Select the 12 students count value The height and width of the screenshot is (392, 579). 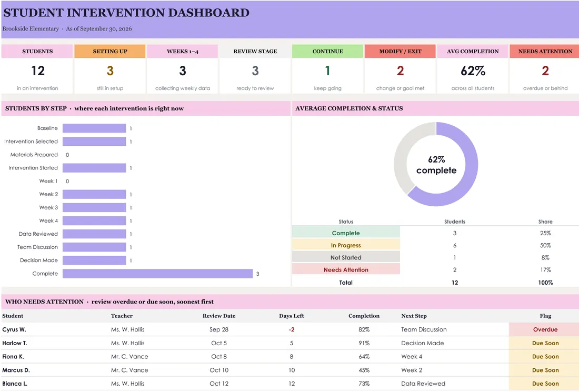(x=38, y=71)
